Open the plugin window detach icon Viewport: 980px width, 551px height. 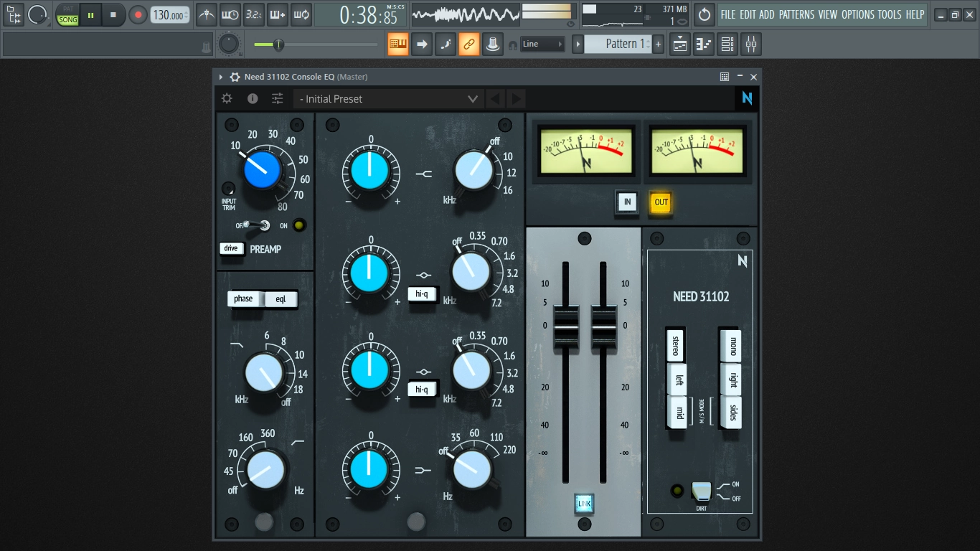click(x=725, y=77)
